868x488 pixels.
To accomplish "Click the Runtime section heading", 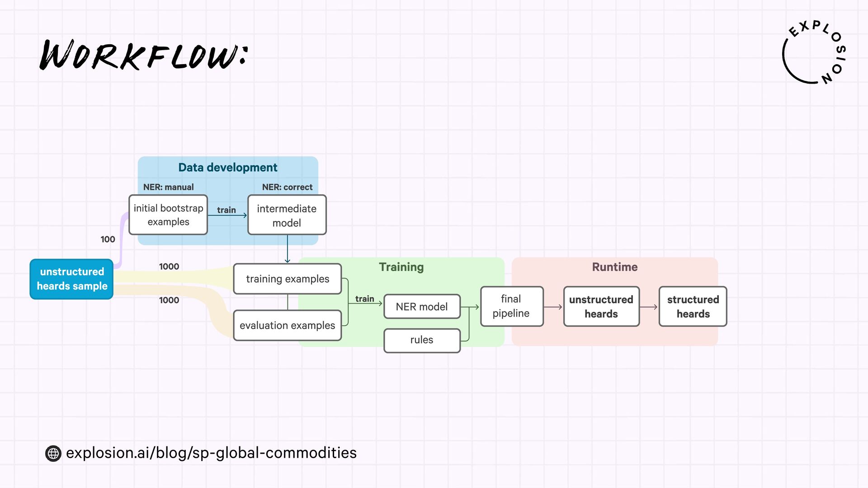I will click(614, 267).
